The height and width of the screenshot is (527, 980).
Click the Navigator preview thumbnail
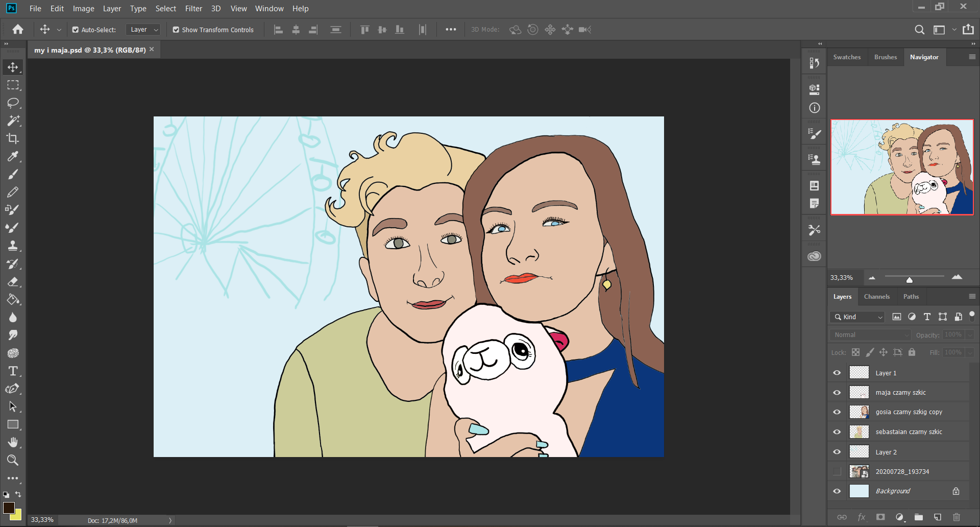(x=902, y=167)
